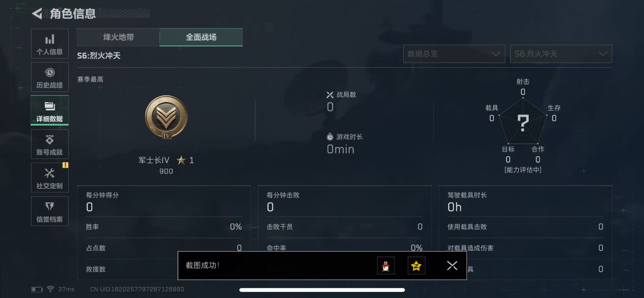Select the 详细数据 sidebar item
The width and height of the screenshot is (644, 298).
pyautogui.click(x=50, y=111)
